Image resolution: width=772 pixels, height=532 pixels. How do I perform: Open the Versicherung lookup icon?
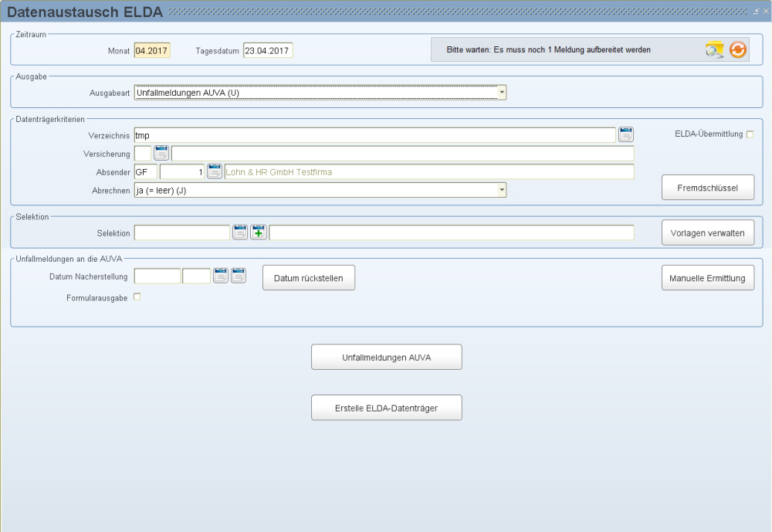161,153
